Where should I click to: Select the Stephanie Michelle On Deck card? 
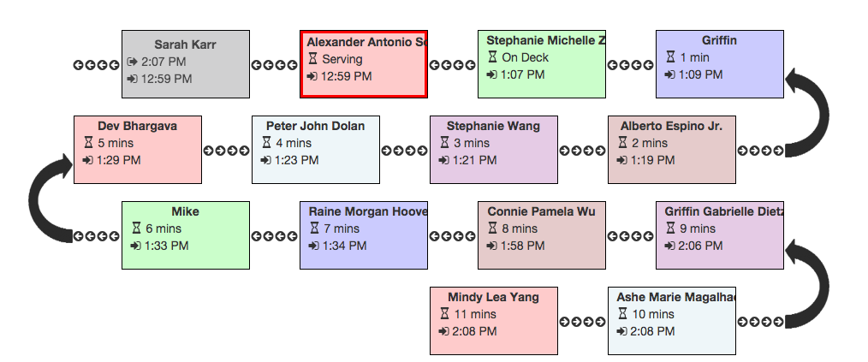(x=542, y=64)
